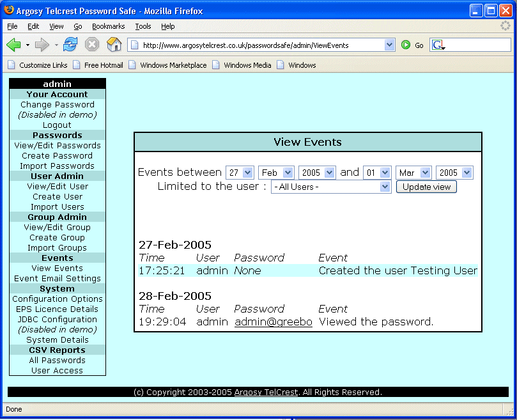The image size is (517, 420).
Task: Open View/Edit User page
Action: pyautogui.click(x=58, y=187)
